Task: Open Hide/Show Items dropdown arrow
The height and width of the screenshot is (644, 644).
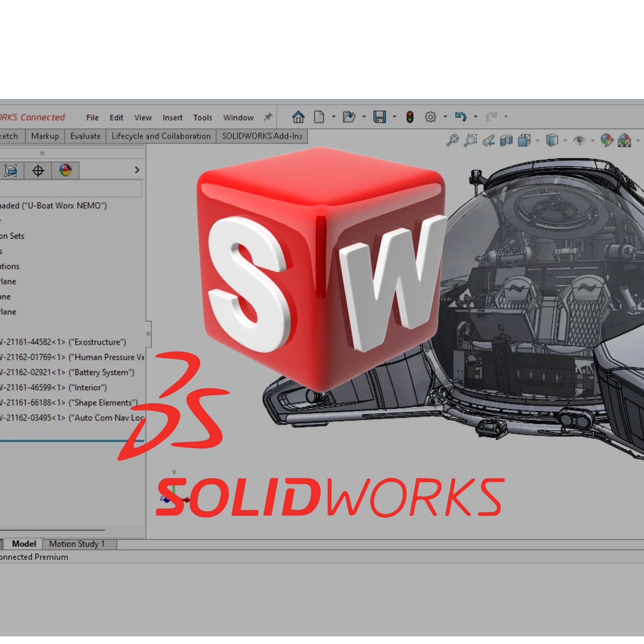Action: 592,141
